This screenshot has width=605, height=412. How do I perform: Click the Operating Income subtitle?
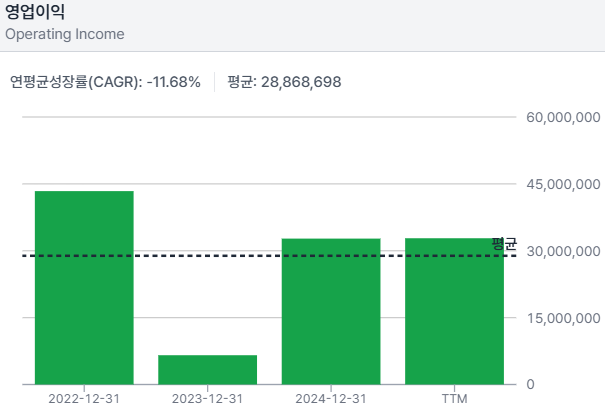65,34
